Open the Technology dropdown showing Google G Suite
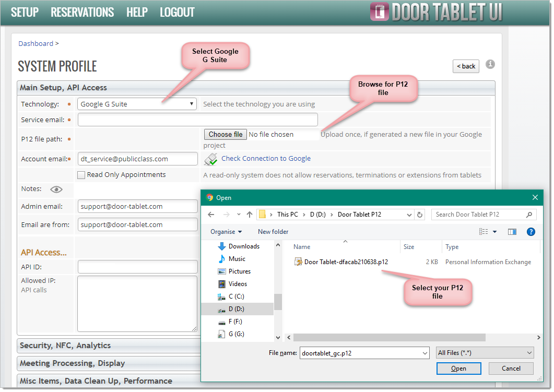Image resolution: width=554 pixels, height=392 pixels. (x=137, y=104)
